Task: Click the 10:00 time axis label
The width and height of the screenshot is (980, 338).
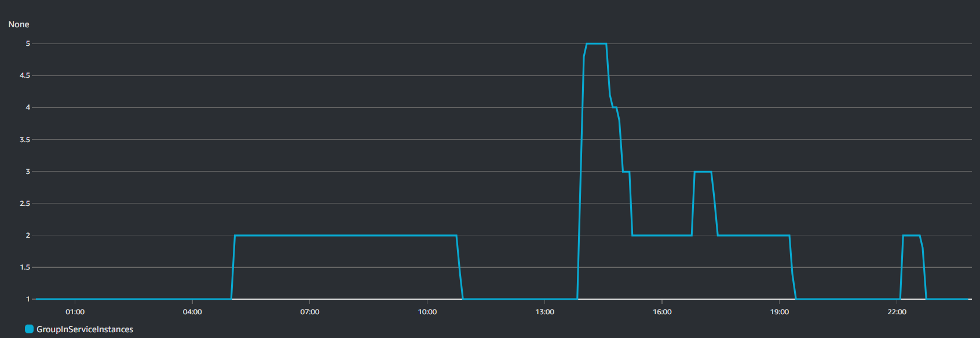Action: coord(427,312)
